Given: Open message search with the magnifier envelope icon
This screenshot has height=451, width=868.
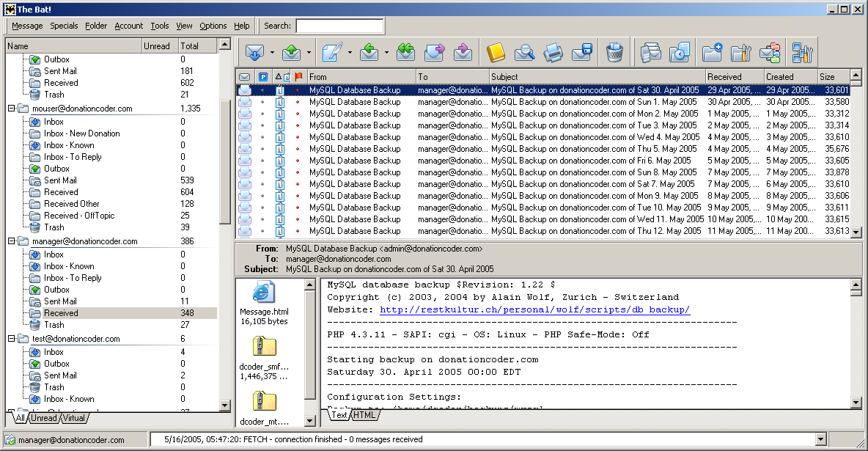Looking at the screenshot, I should click(524, 53).
